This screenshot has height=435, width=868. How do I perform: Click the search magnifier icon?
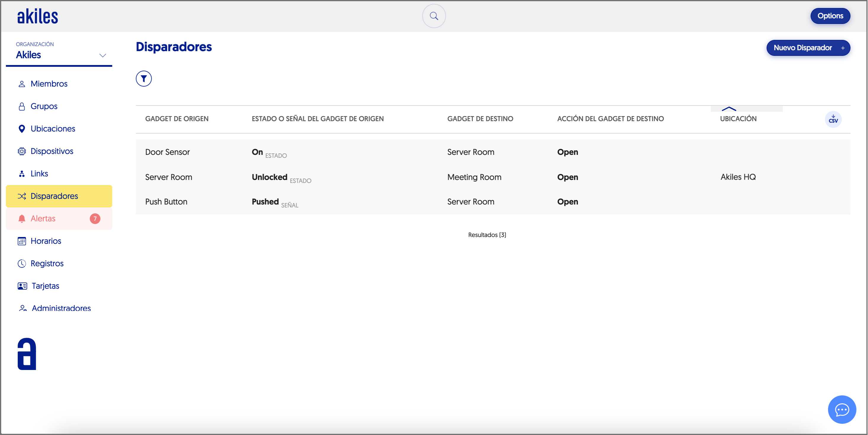click(x=434, y=16)
